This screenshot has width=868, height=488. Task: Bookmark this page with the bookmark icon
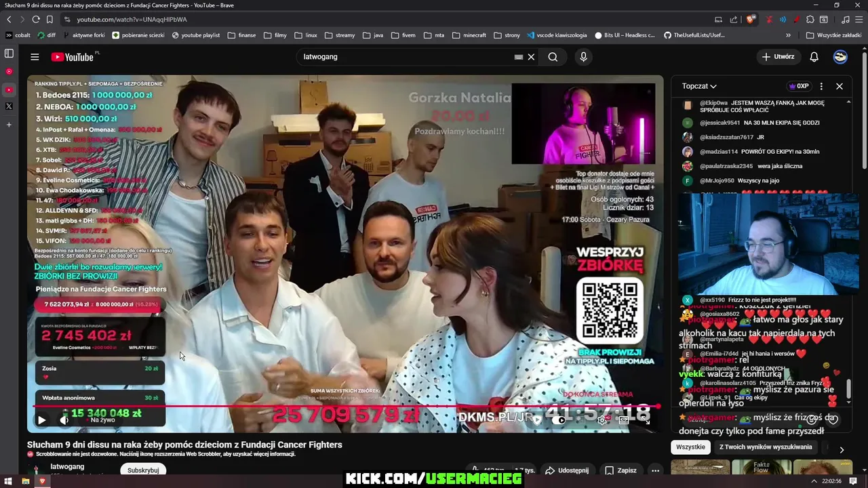[x=50, y=20]
